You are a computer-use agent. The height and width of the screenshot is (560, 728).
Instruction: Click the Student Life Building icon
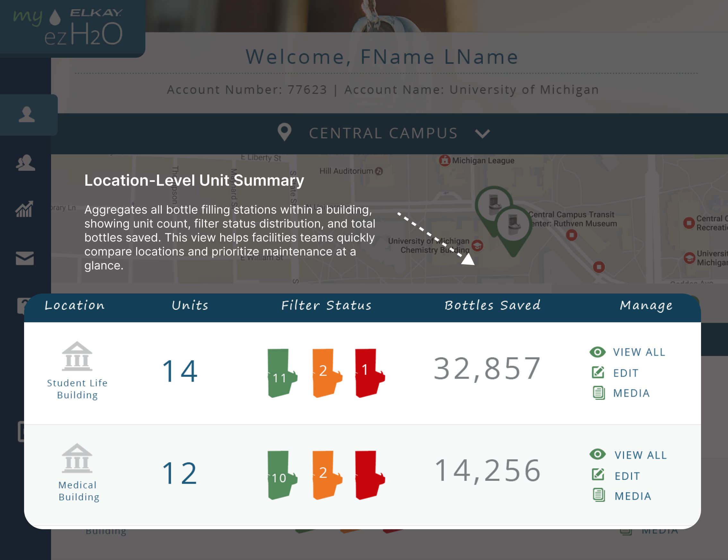[77, 356]
